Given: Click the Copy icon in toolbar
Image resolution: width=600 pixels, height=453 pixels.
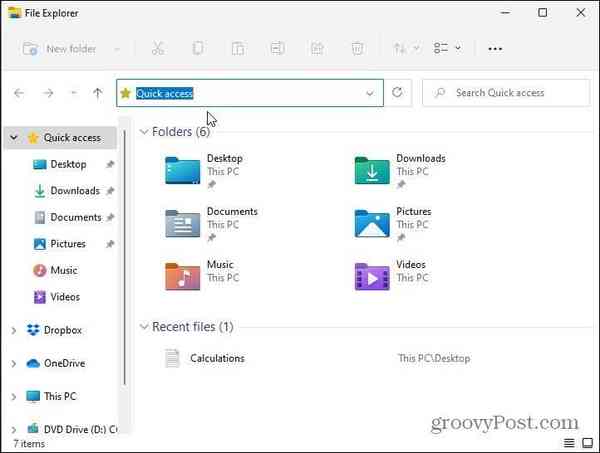Looking at the screenshot, I should (x=198, y=49).
